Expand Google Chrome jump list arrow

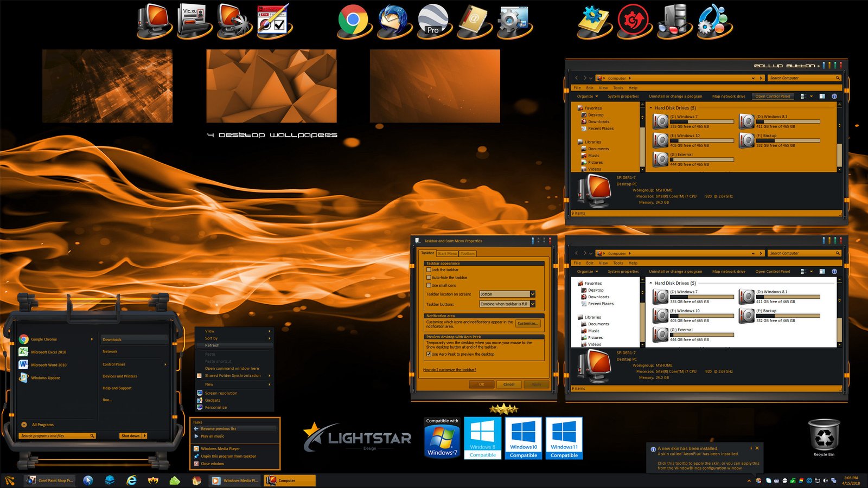[x=92, y=339]
